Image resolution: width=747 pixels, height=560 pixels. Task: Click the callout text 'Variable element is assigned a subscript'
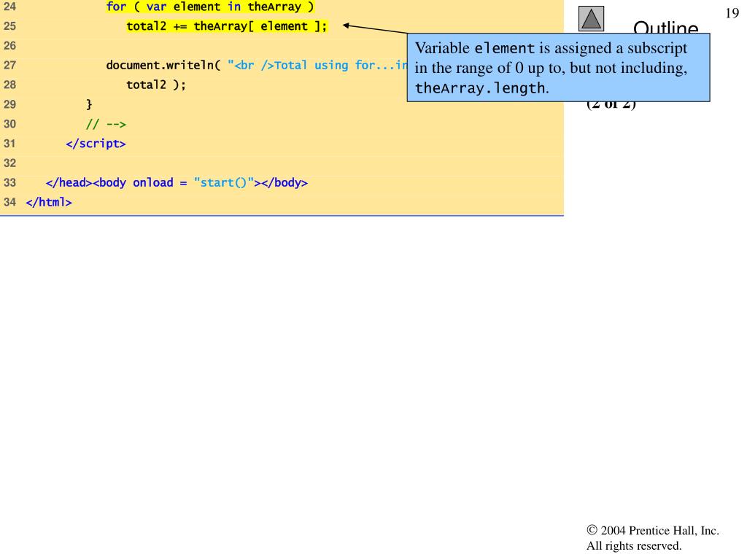click(x=551, y=48)
